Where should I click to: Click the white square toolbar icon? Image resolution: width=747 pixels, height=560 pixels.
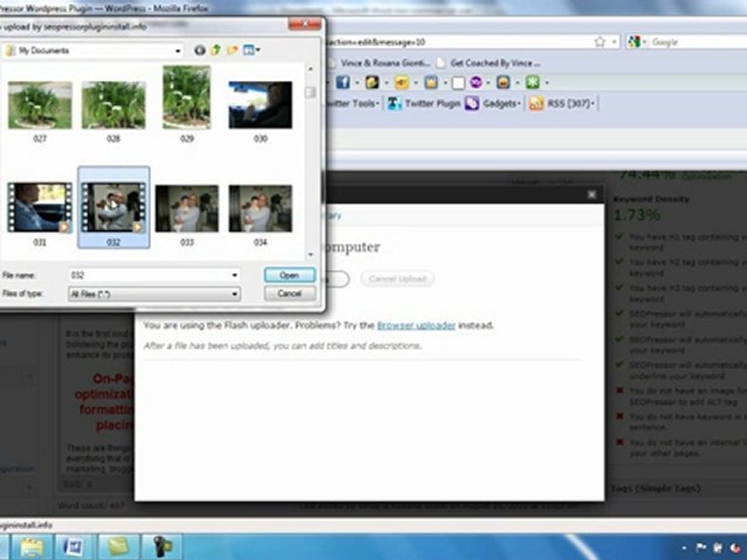[458, 83]
